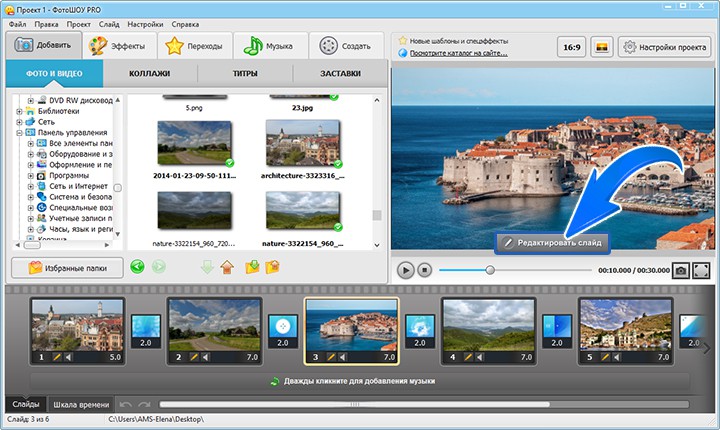Switch to the ТИТРЫ section
The width and height of the screenshot is (720, 430).
(245, 74)
